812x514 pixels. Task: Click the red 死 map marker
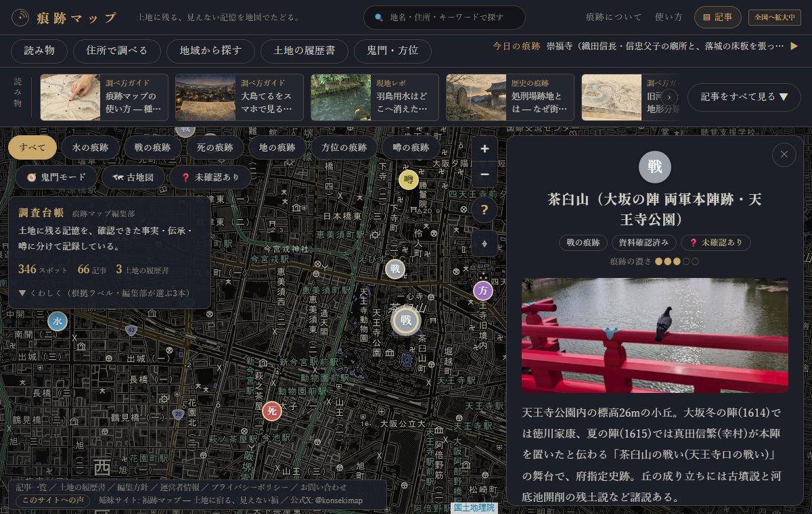coord(272,411)
